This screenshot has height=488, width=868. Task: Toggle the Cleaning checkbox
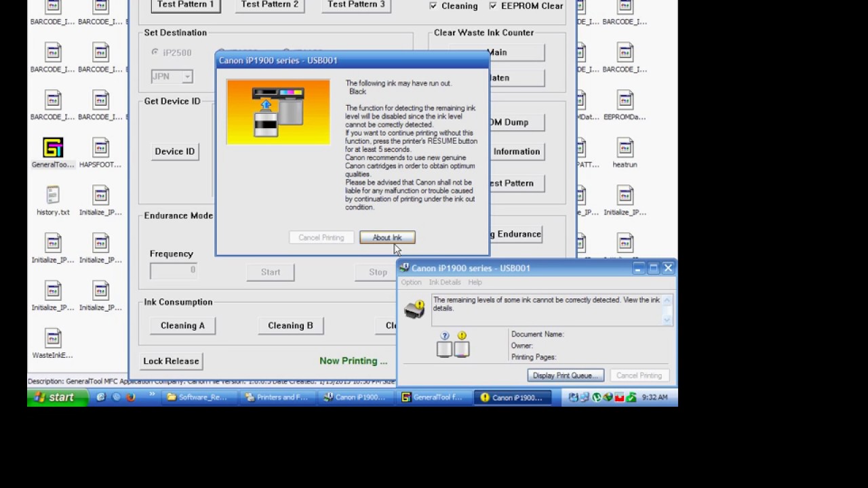433,5
